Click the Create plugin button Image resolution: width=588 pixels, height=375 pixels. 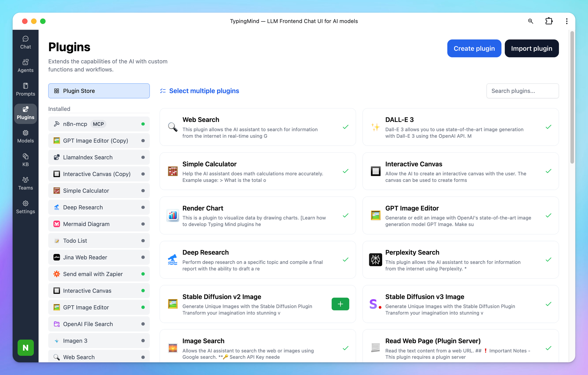coord(474,48)
